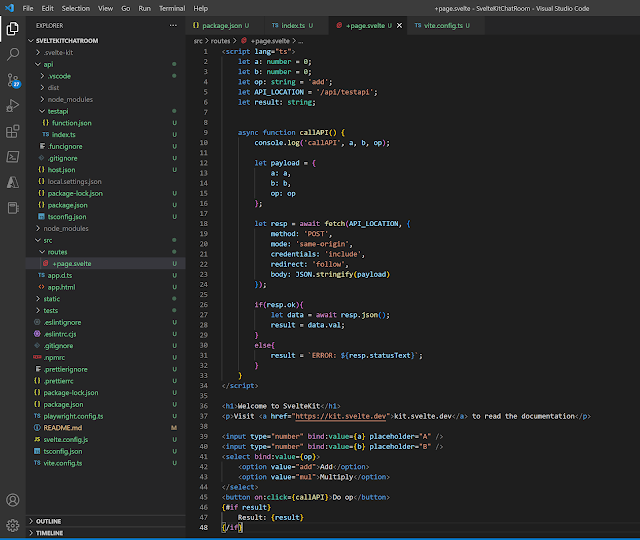640x540 pixels.
Task: Open the Run and Debug view
Action: click(13, 104)
